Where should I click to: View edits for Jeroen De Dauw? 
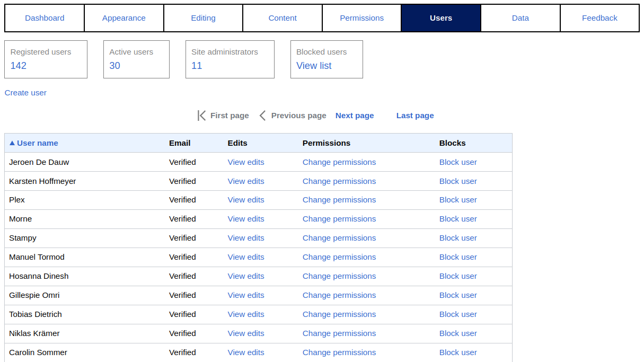coord(245,162)
